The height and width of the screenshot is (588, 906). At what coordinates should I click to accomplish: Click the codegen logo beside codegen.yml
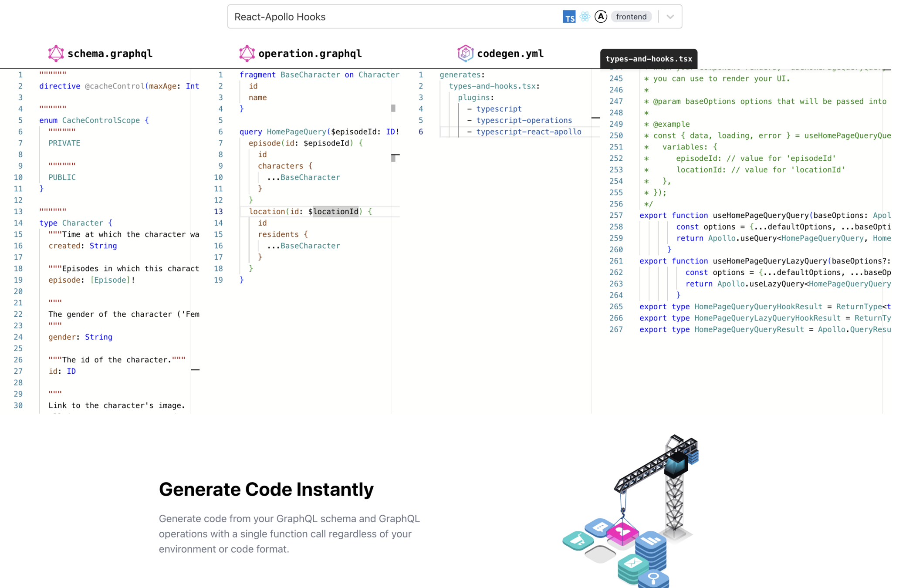(x=465, y=53)
